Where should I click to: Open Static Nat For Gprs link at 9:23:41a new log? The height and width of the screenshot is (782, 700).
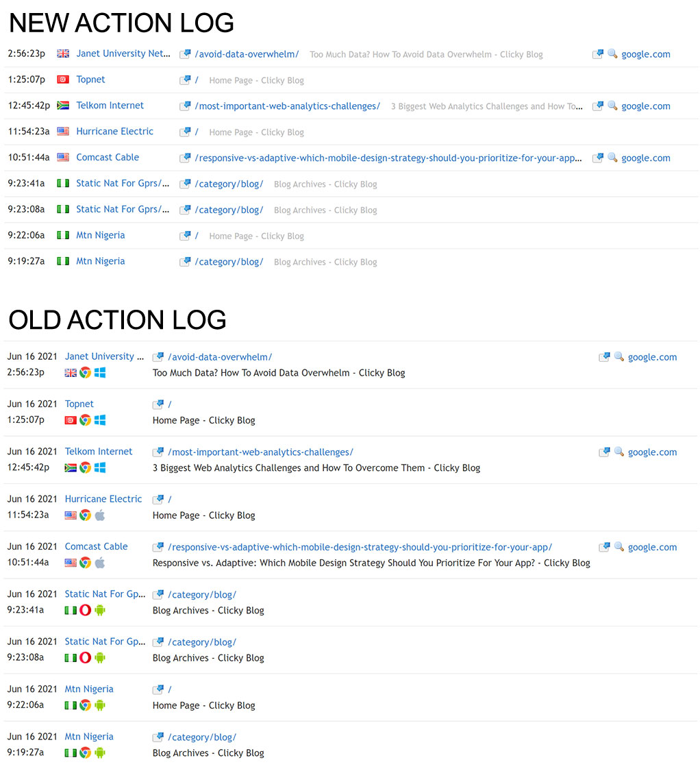click(123, 183)
